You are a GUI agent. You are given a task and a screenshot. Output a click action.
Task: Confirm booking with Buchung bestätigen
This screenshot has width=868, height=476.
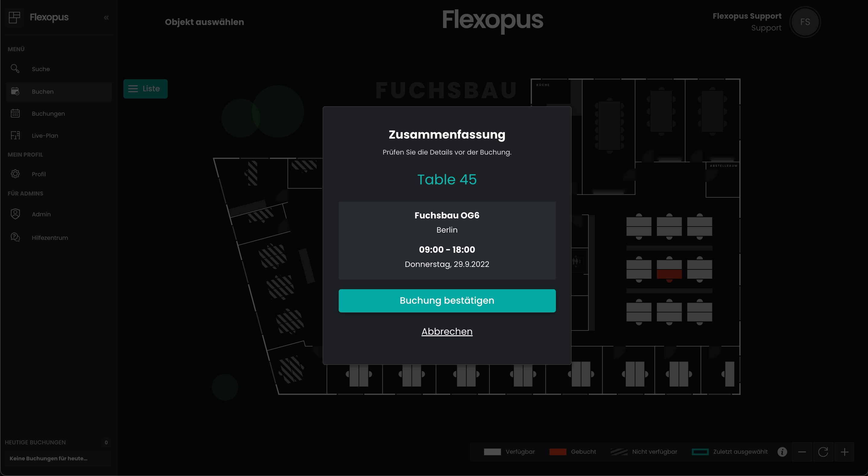[447, 300]
